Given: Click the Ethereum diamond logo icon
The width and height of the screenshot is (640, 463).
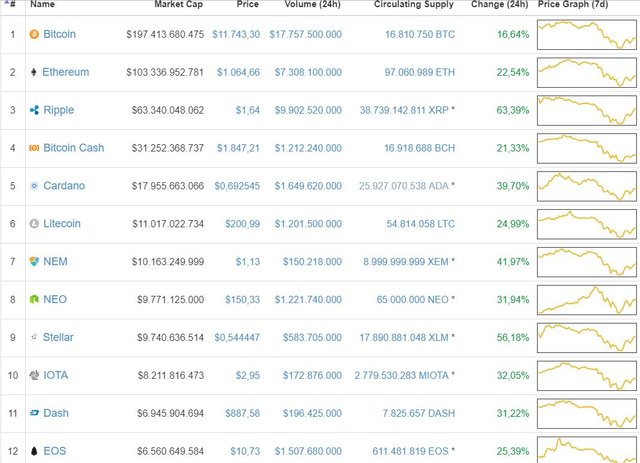Looking at the screenshot, I should coord(34,72).
